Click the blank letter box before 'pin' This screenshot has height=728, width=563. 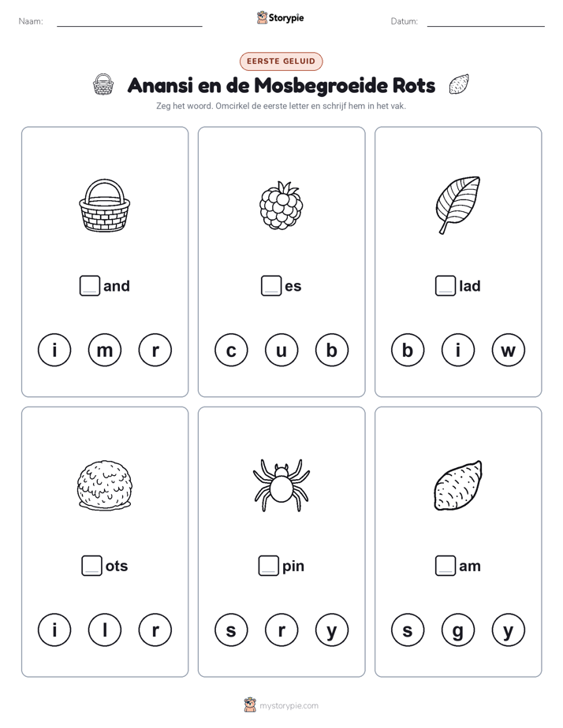tap(269, 566)
